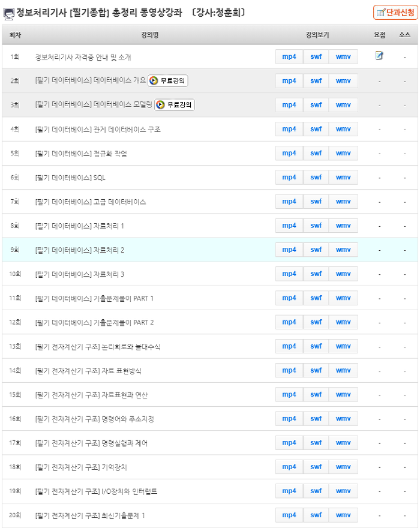Screen dimensions: 420x528
Task: Open mp4 for lecture 6회 SQL
Action: (x=289, y=178)
